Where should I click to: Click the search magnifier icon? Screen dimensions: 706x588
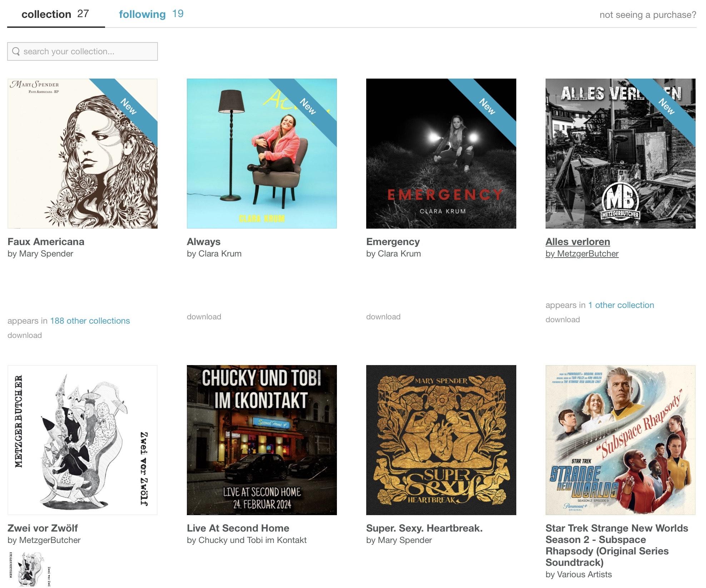pos(16,51)
